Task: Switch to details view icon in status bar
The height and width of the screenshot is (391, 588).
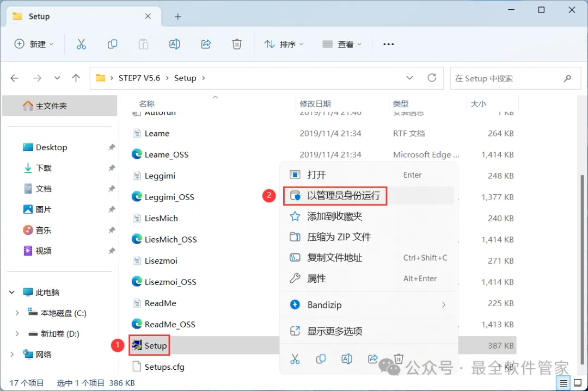Action: (563, 383)
